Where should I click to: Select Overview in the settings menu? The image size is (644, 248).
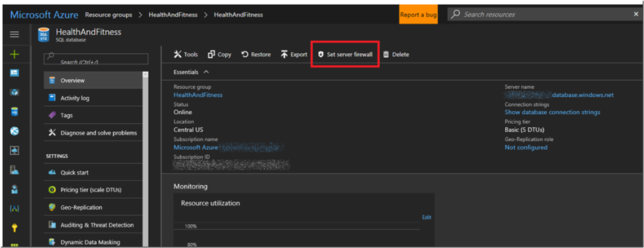[93, 80]
